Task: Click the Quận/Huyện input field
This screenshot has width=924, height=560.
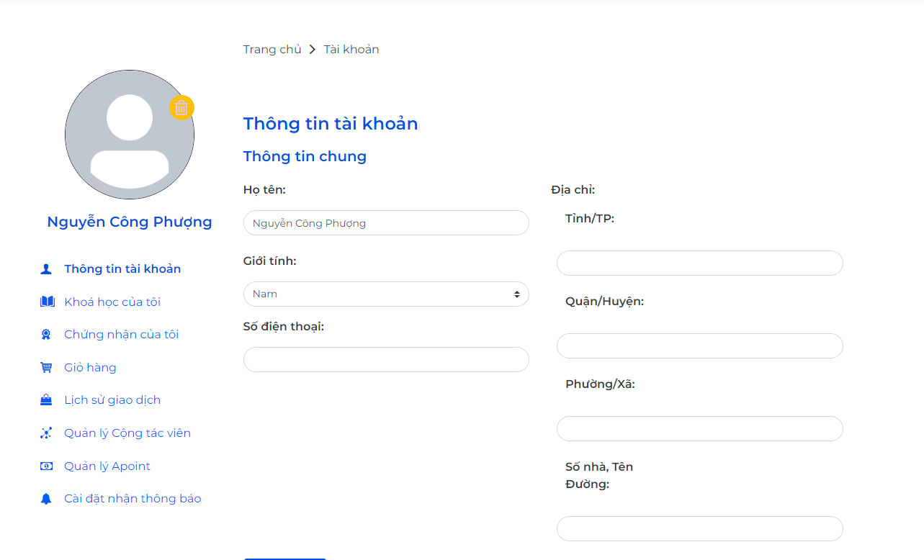Action: (700, 346)
